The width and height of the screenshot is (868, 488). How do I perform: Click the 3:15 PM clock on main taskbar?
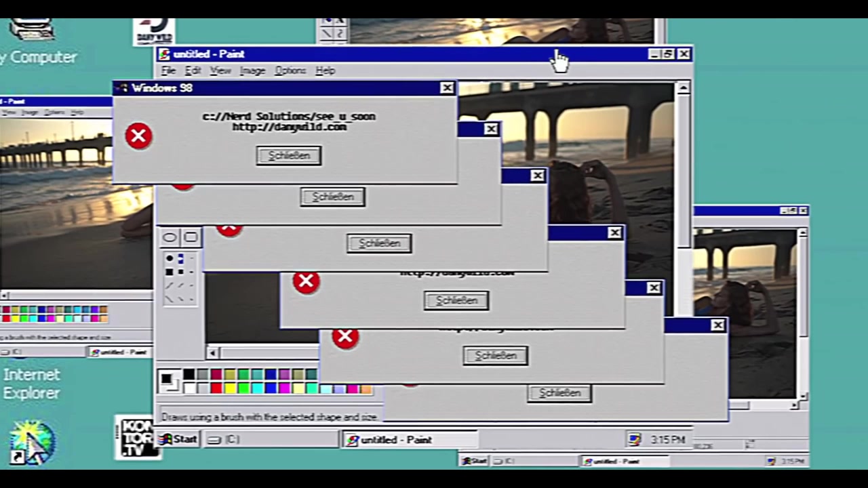pos(668,441)
